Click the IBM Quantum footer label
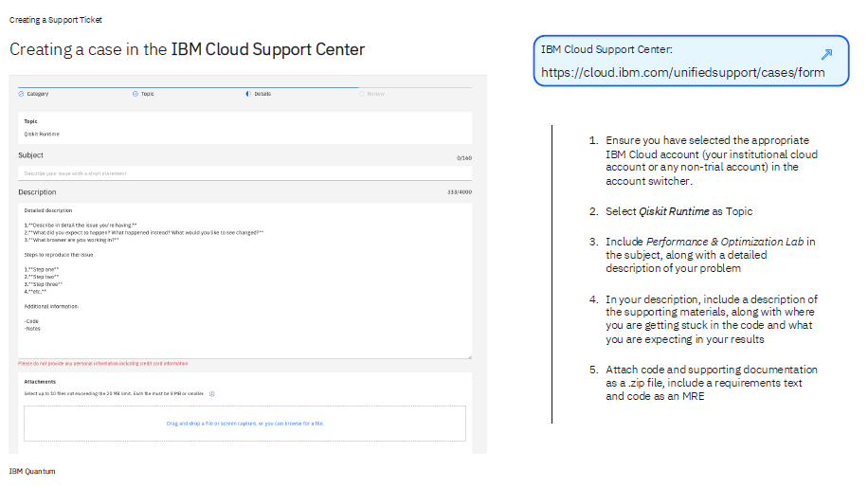This screenshot has height=488, width=868. tap(32, 471)
